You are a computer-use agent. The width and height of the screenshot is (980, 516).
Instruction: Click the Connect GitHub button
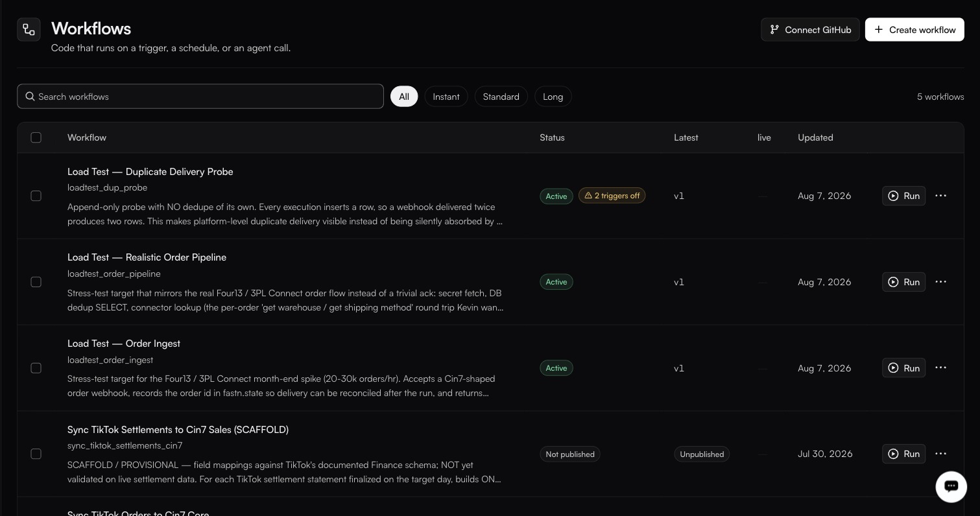point(810,30)
